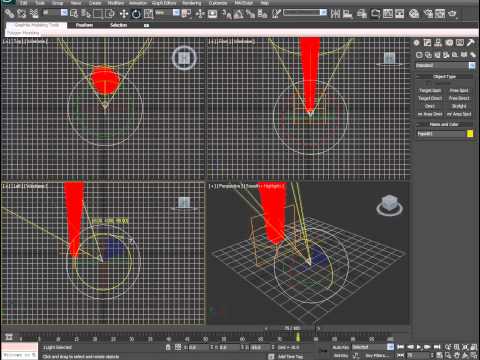
Task: Collapse the Name and Color rollout
Action: point(444,124)
